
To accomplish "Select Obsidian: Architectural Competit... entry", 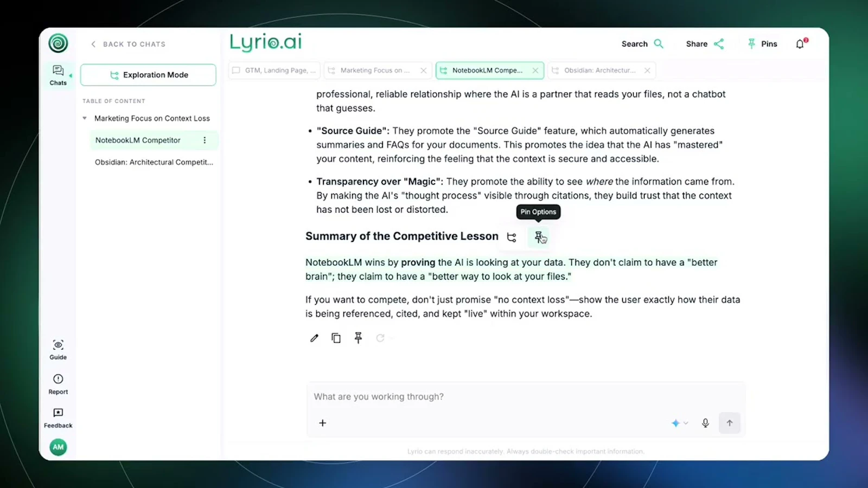I will point(154,162).
